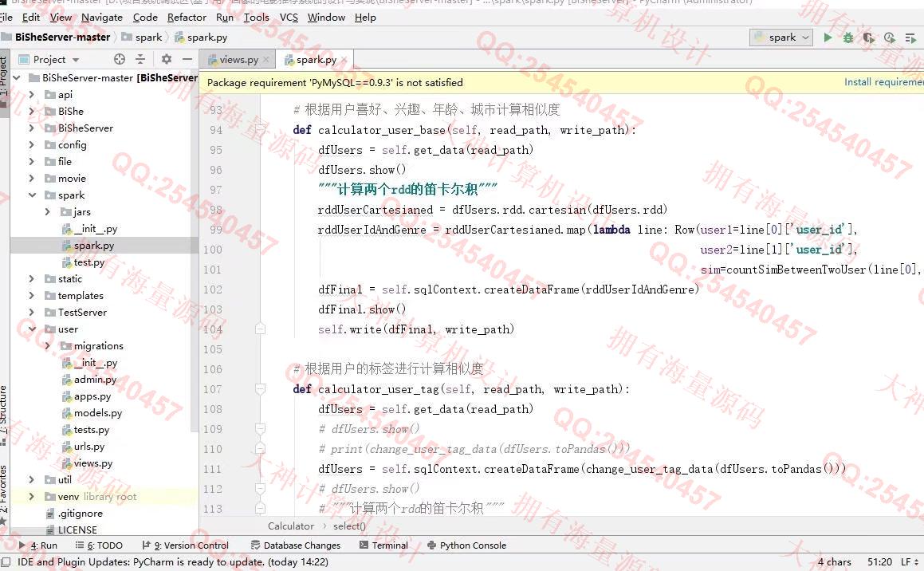The width and height of the screenshot is (924, 571).
Task: Open the Version Control tool window
Action: [186, 545]
